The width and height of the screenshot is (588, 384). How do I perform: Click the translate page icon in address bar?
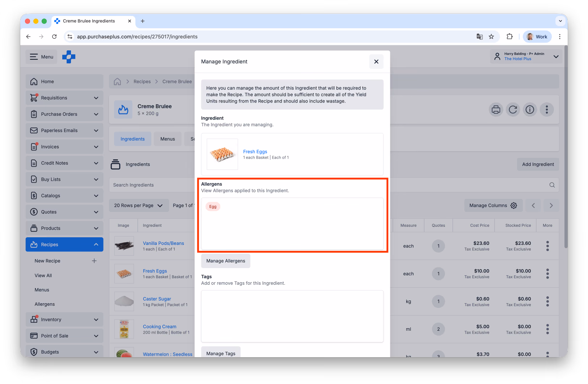(480, 37)
